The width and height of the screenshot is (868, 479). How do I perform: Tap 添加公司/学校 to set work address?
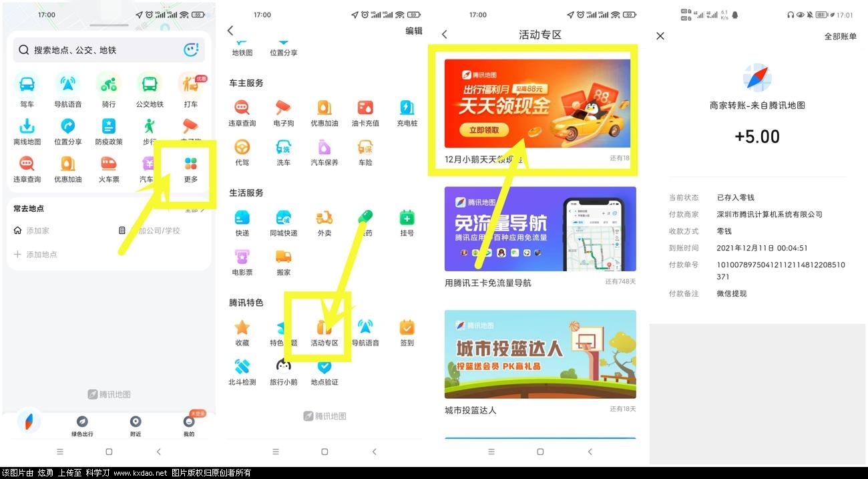pos(150,230)
